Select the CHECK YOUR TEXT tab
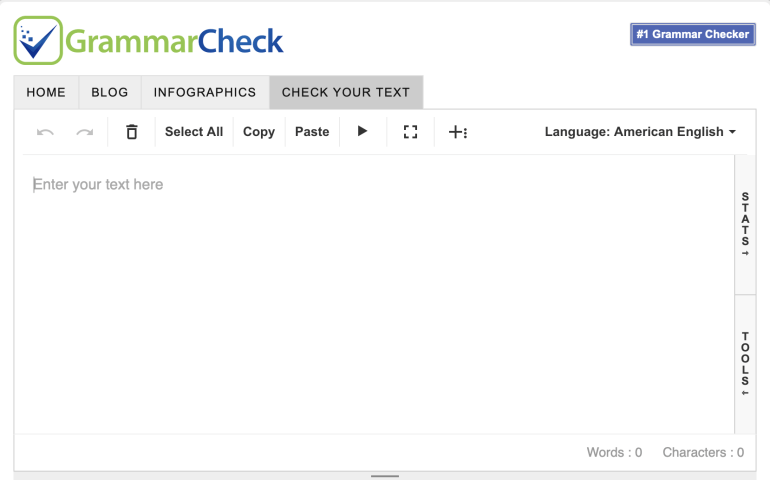770x480 pixels. click(x=346, y=92)
